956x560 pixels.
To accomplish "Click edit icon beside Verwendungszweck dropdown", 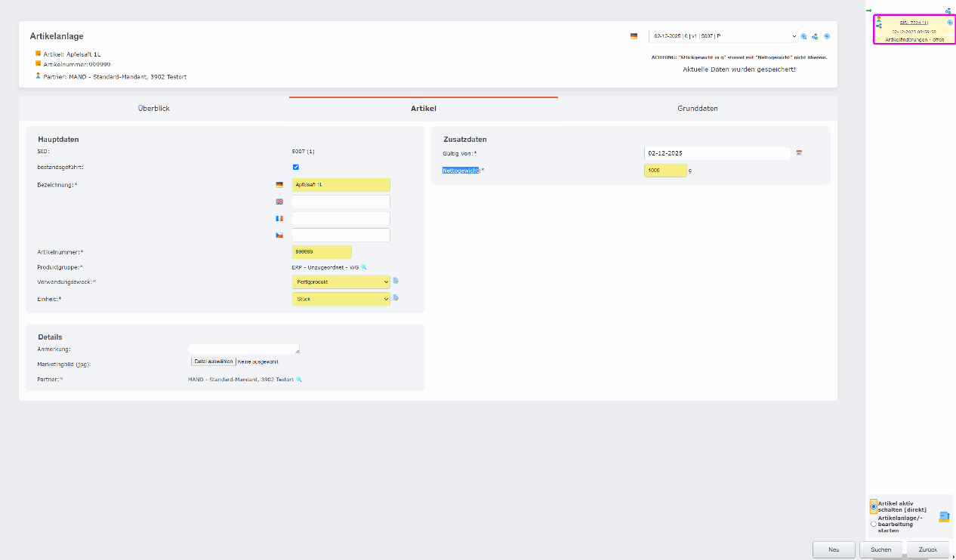I will 396,281.
